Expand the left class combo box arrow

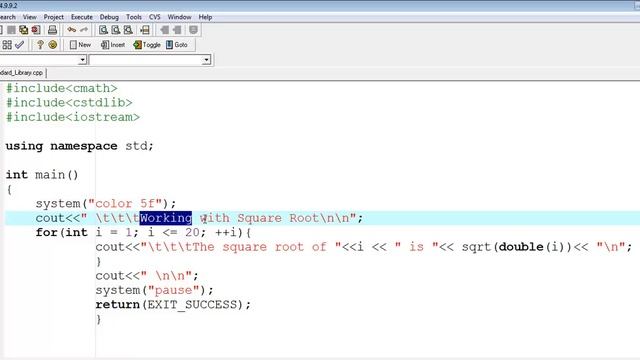point(82,60)
